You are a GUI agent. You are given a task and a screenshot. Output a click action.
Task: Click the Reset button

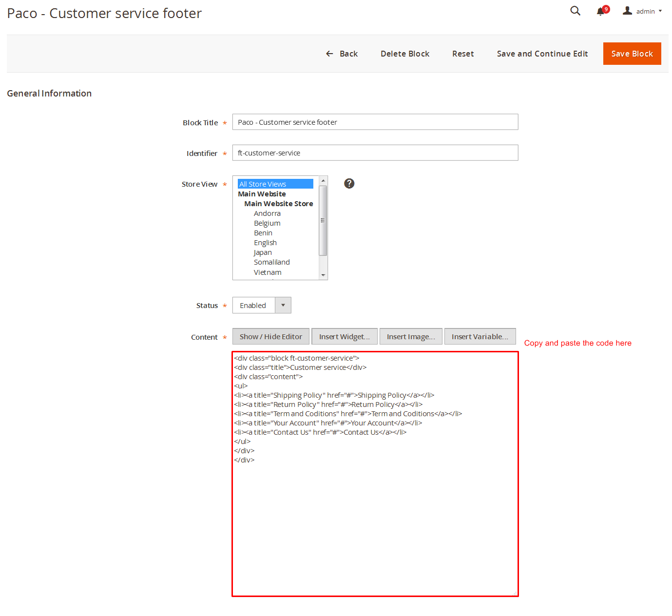point(463,54)
